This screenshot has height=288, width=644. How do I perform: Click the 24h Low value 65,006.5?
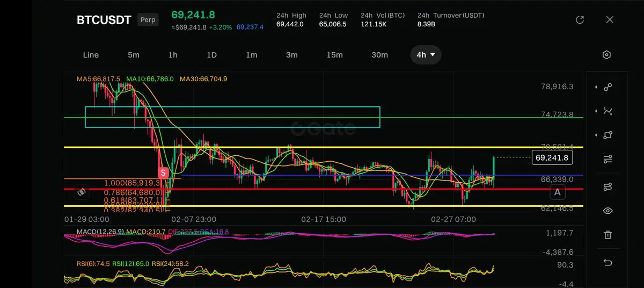[x=333, y=24]
